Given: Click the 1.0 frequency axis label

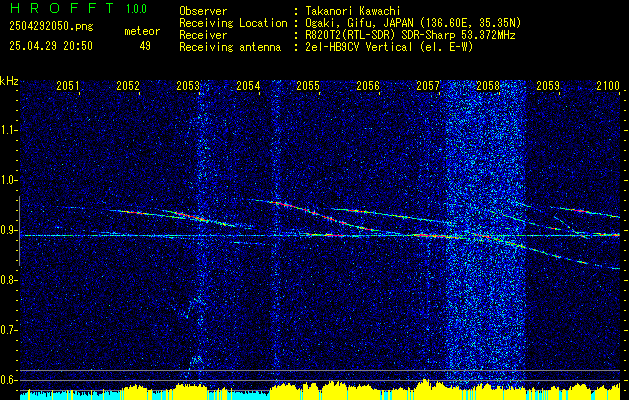Looking at the screenshot, I should coord(9,180).
